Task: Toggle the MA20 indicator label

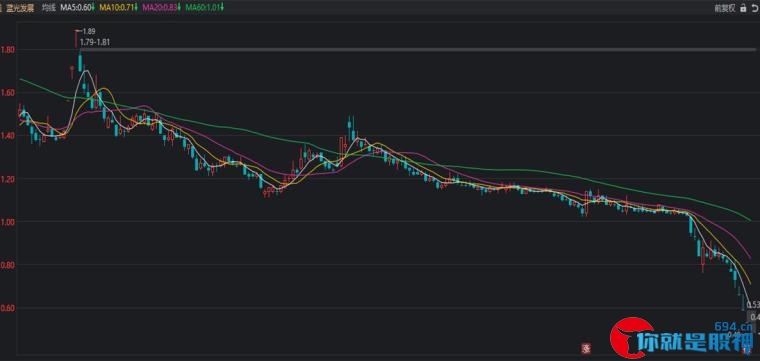Action: pyautogui.click(x=159, y=8)
